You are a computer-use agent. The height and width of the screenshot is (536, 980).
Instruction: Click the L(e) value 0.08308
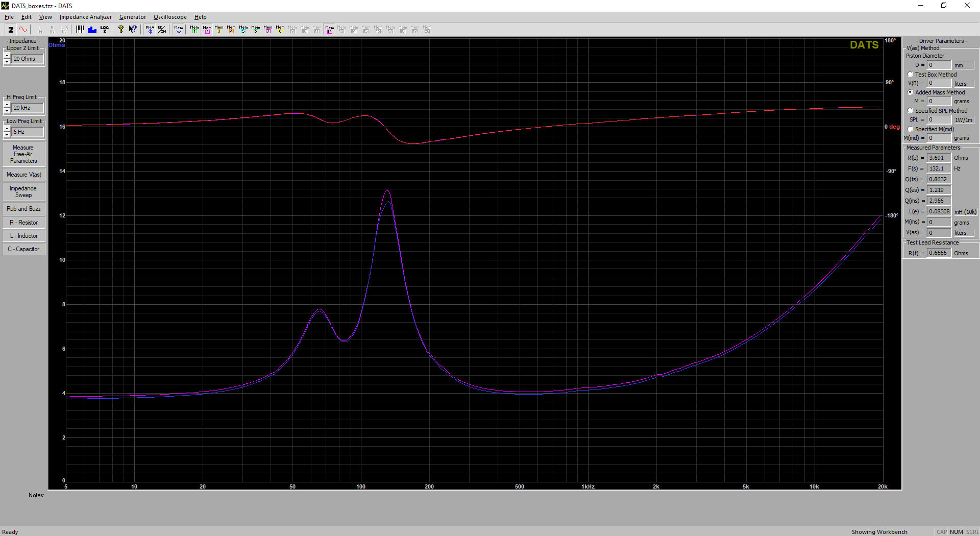tap(939, 211)
